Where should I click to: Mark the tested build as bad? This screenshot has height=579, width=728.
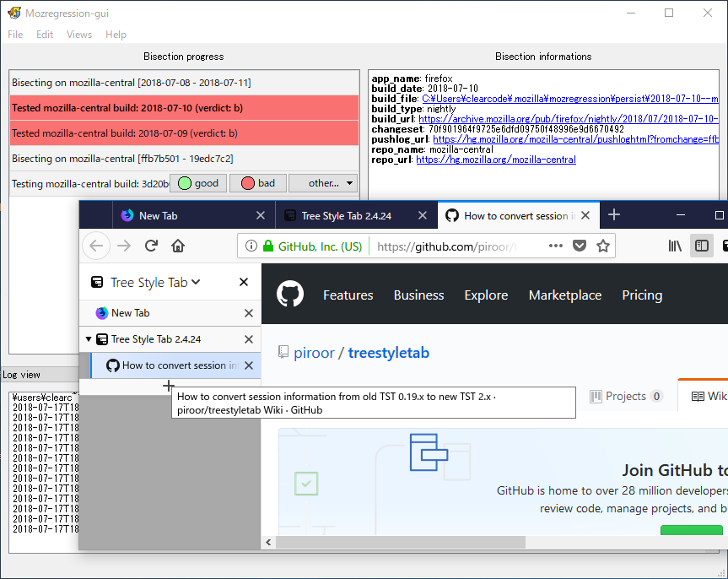coord(258,183)
